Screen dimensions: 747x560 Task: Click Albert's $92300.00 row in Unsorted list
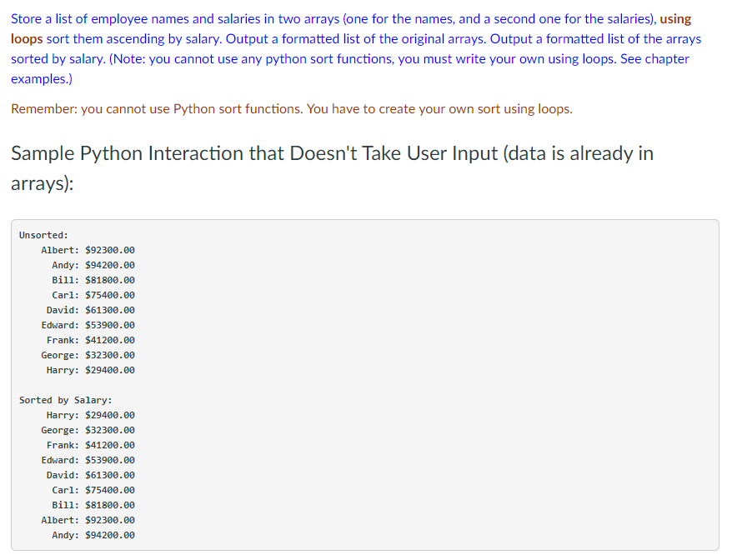point(88,250)
